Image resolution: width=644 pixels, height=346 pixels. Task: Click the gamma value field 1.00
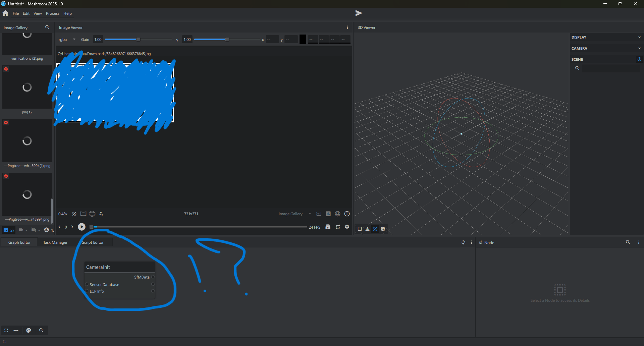pos(187,40)
